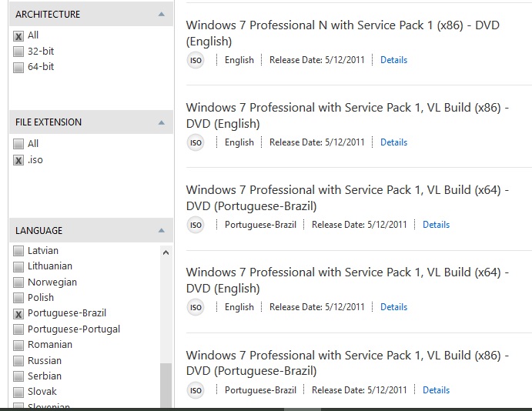Screen dimensions: 532x411
Task: Check the Polish language filter
Action: click(x=18, y=298)
